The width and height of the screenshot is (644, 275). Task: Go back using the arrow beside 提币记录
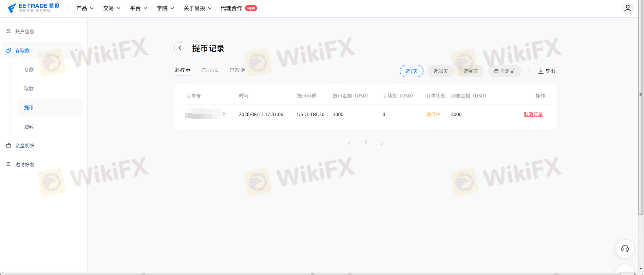pos(180,48)
